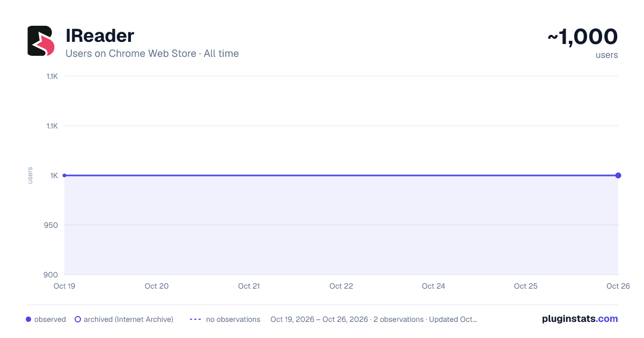
Task: Click the Oct 26 data point on chart
Action: pyautogui.click(x=618, y=175)
